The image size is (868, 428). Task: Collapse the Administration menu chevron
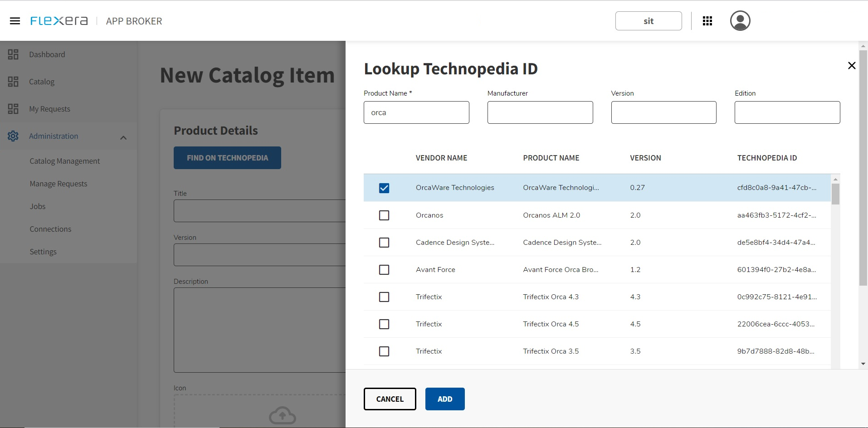pos(123,137)
